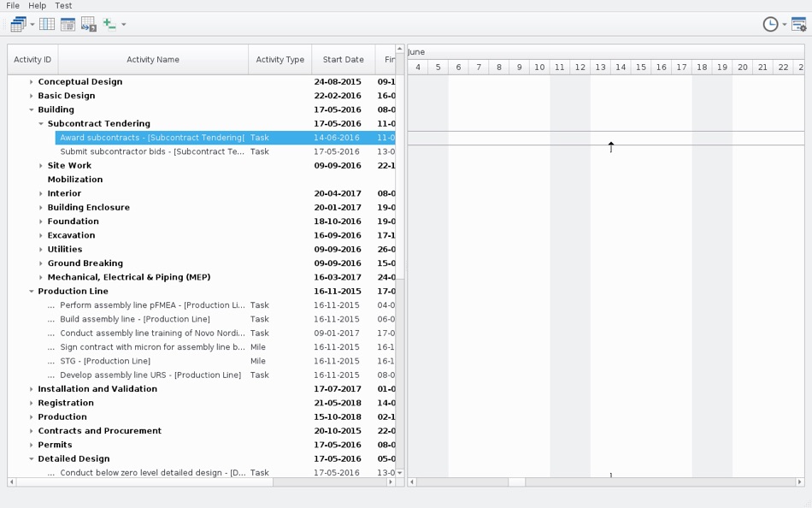Expand the Basic Design group
This screenshot has width=812, height=508.
click(x=31, y=96)
